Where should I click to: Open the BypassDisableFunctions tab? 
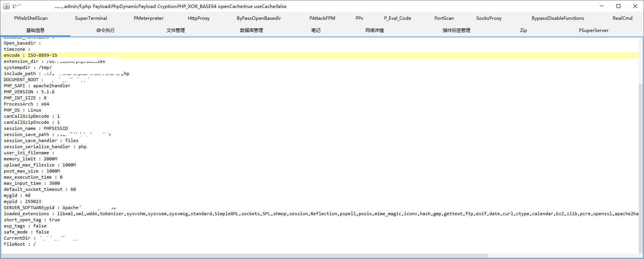(558, 18)
